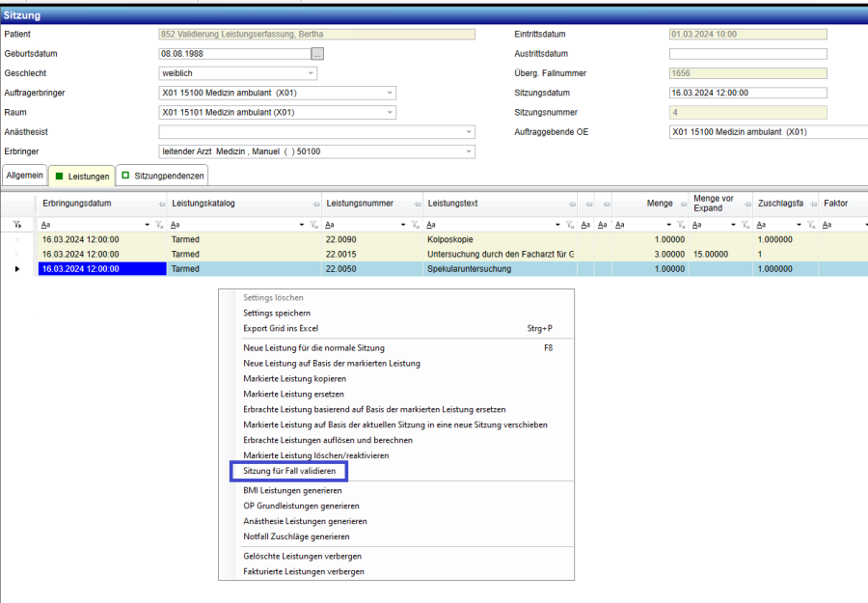Open the Sitzungspendenzen tab
Image resolution: width=868 pixels, height=603 pixels.
[162, 176]
